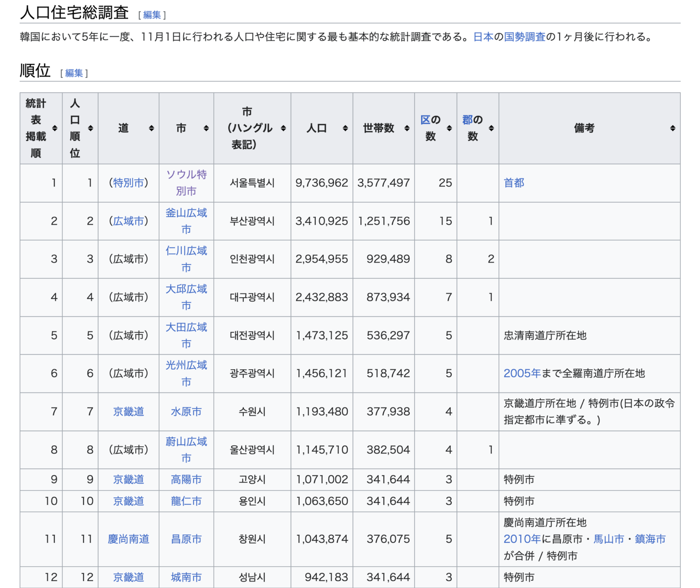Open the 編集 link next to 順位 heading
This screenshot has width=700, height=588.
click(x=73, y=72)
